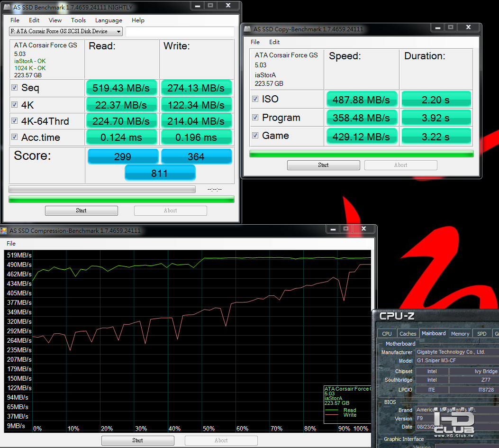Image resolution: width=499 pixels, height=448 pixels.
Task: Click Program speed 358.48 MB/s
Action: click(x=362, y=118)
